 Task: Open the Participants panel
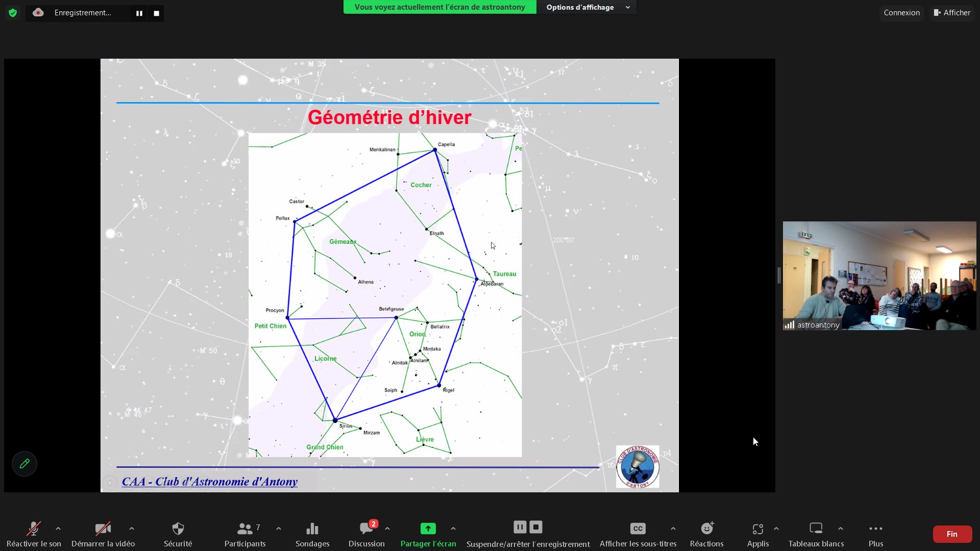[245, 534]
